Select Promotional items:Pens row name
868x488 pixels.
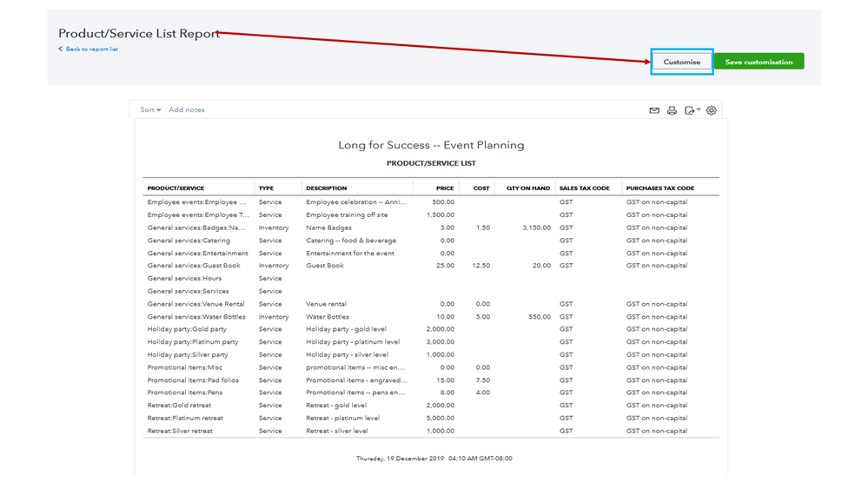point(185,392)
